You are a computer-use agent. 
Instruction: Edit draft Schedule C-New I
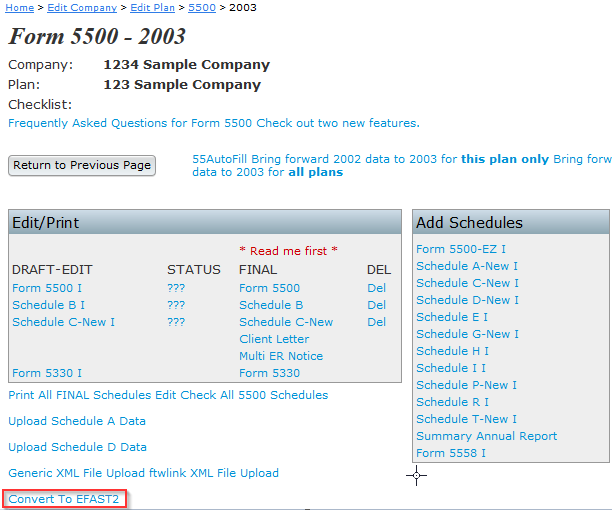(x=63, y=322)
